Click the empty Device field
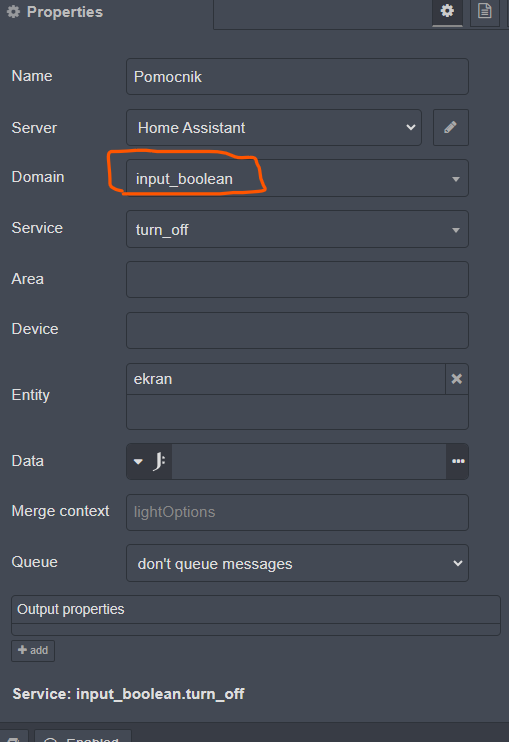The image size is (509, 742). coord(297,330)
